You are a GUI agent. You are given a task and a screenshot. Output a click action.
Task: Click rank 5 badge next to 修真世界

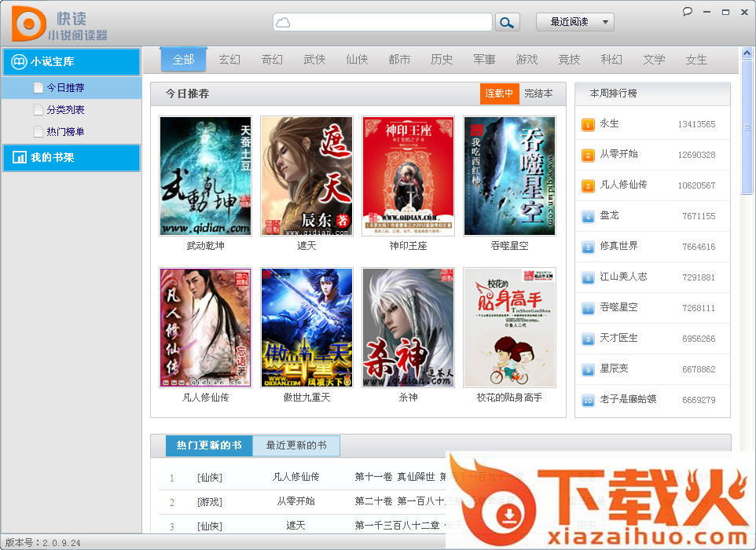[588, 247]
